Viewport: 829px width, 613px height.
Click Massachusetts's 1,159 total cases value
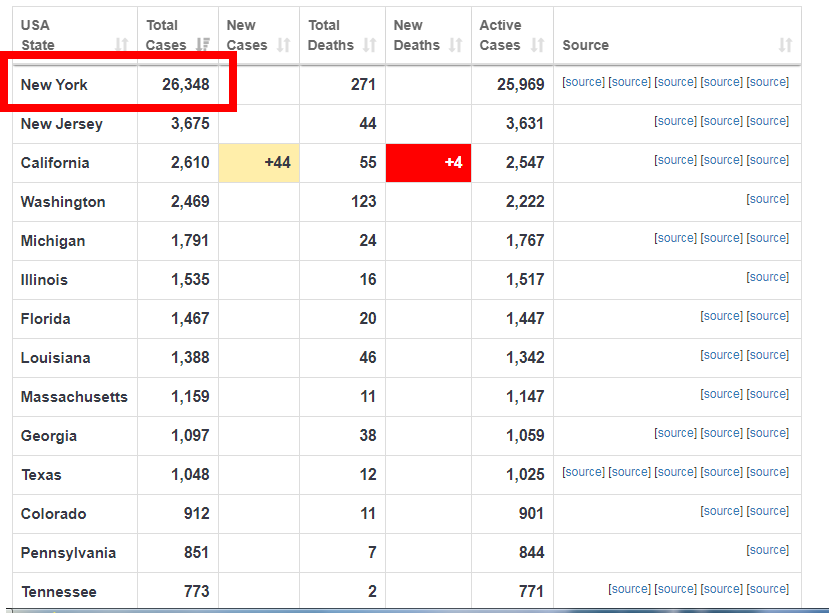tap(190, 397)
